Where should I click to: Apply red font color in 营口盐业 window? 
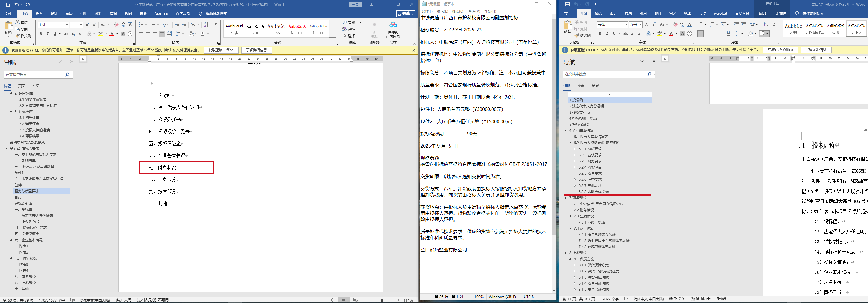671,33
